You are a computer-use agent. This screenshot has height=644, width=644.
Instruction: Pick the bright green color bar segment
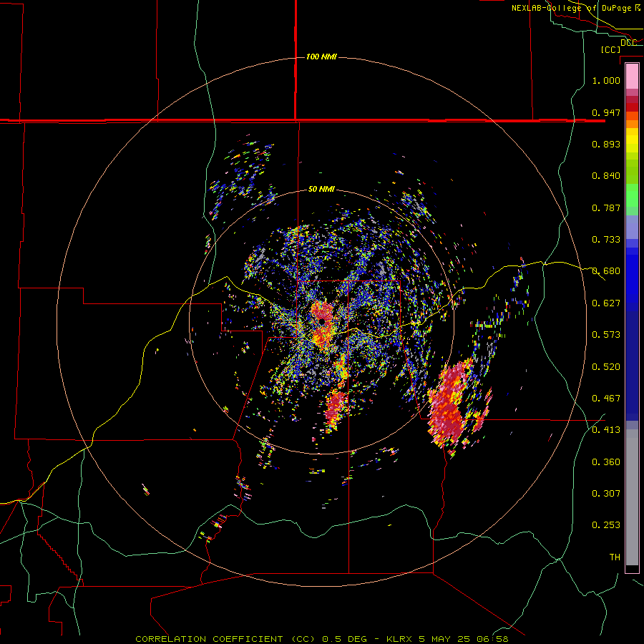[x=632, y=195]
